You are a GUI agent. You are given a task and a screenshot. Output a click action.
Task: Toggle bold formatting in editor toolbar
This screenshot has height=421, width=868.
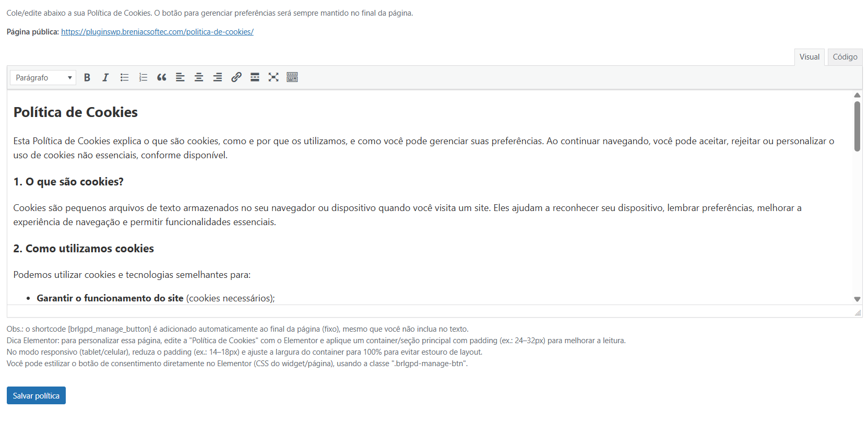(x=87, y=77)
